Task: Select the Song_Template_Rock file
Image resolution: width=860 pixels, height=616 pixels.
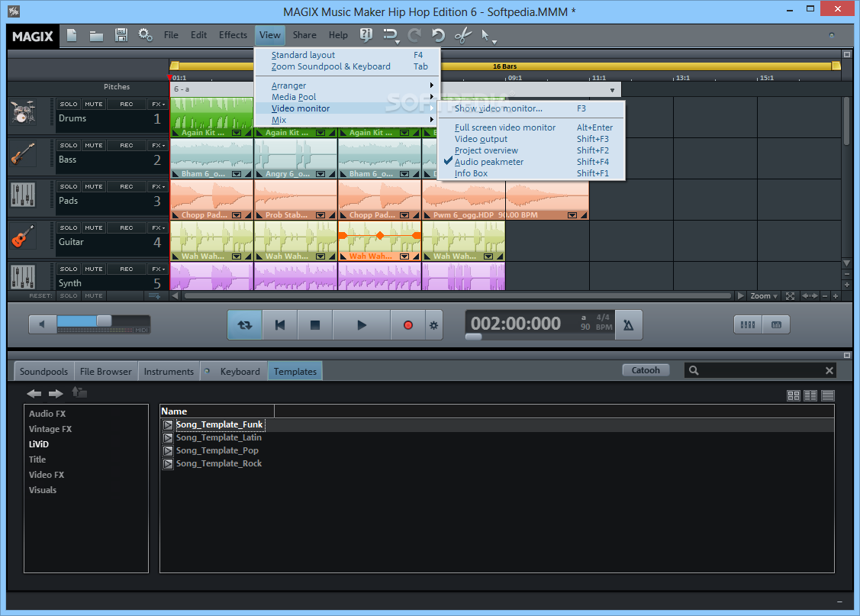Action: pyautogui.click(x=219, y=463)
